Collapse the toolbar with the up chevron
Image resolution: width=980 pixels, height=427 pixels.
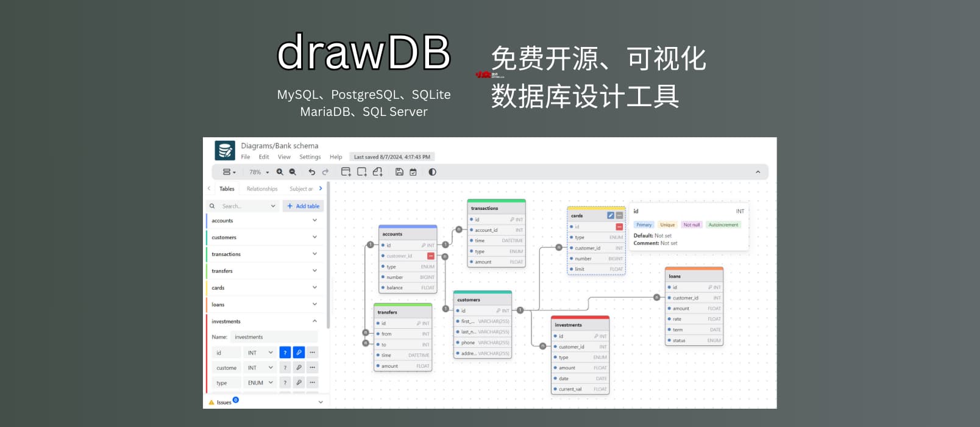click(758, 172)
